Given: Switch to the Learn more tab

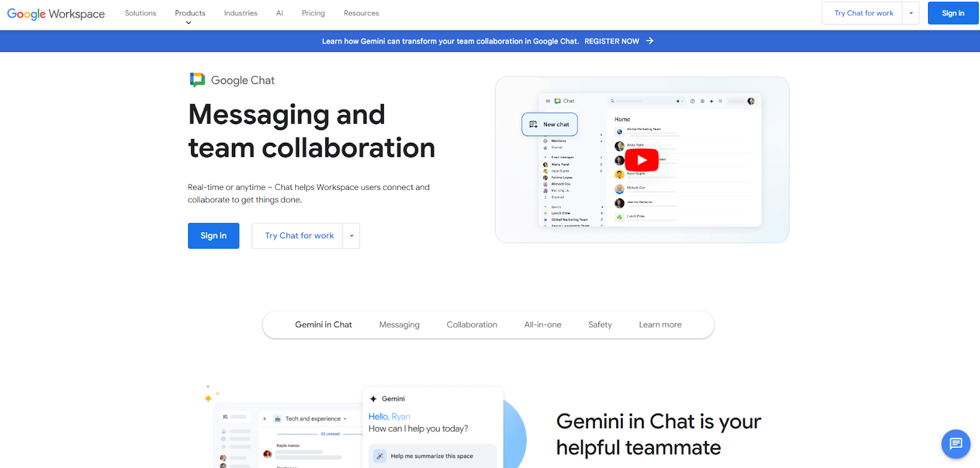Looking at the screenshot, I should (660, 325).
